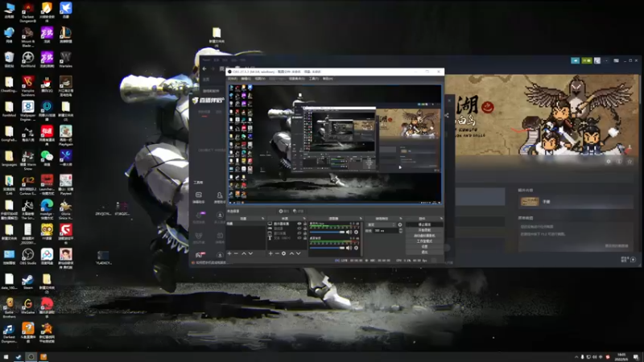Viewport: 644px width, 362px height.
Task: Open Battle Brothers desktop shortcut
Action: [9, 307]
